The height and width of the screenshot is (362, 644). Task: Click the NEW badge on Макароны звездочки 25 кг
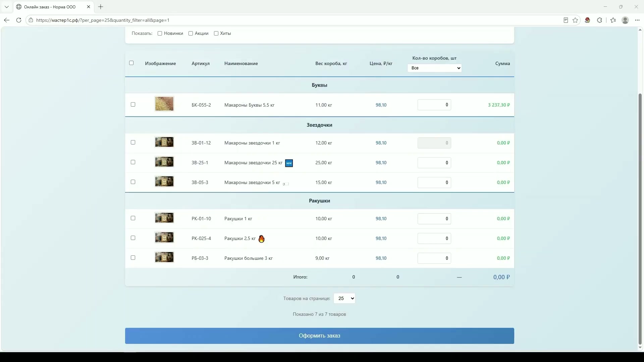point(289,163)
